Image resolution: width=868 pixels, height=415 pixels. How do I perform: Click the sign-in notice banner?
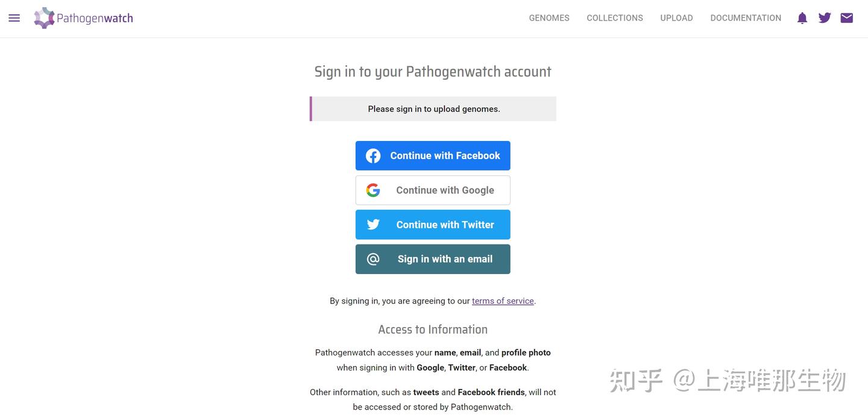pyautogui.click(x=433, y=108)
